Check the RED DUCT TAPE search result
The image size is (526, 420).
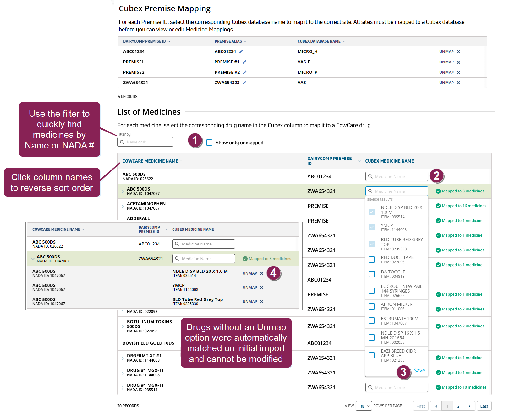click(372, 260)
